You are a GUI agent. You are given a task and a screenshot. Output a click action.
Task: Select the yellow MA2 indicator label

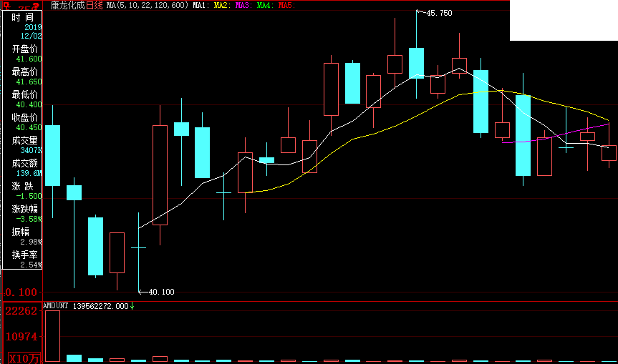point(222,6)
